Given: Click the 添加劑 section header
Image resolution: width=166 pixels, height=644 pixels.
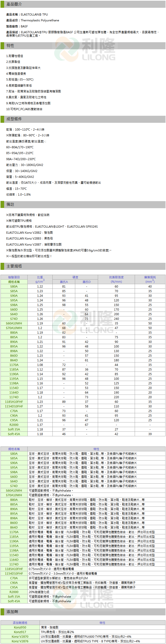Looking at the screenshot, I should click(x=12, y=611).
